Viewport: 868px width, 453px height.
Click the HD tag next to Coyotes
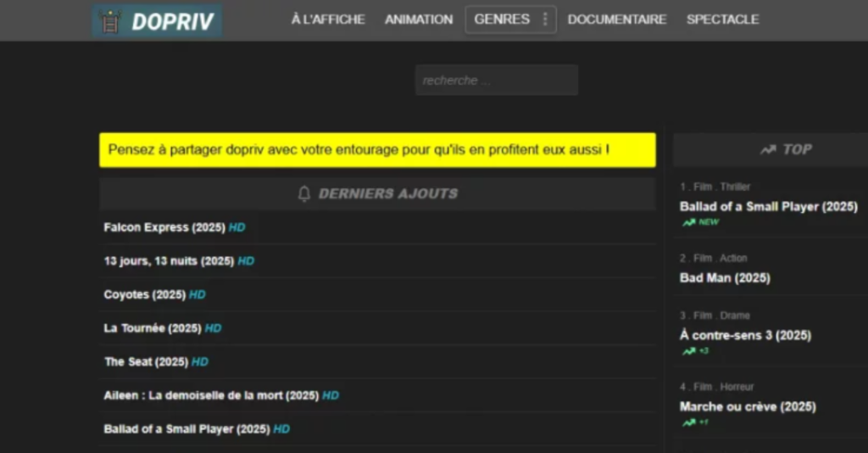(x=197, y=294)
